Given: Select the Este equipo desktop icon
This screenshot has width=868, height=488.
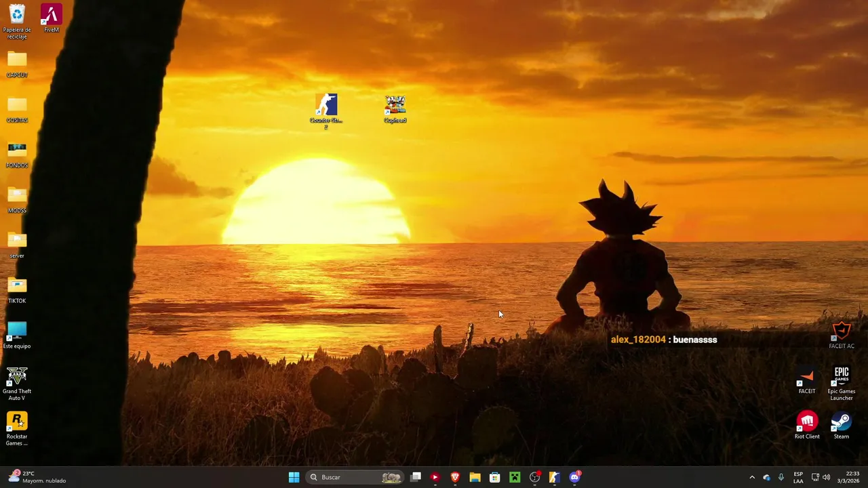Looking at the screenshot, I should (x=17, y=335).
